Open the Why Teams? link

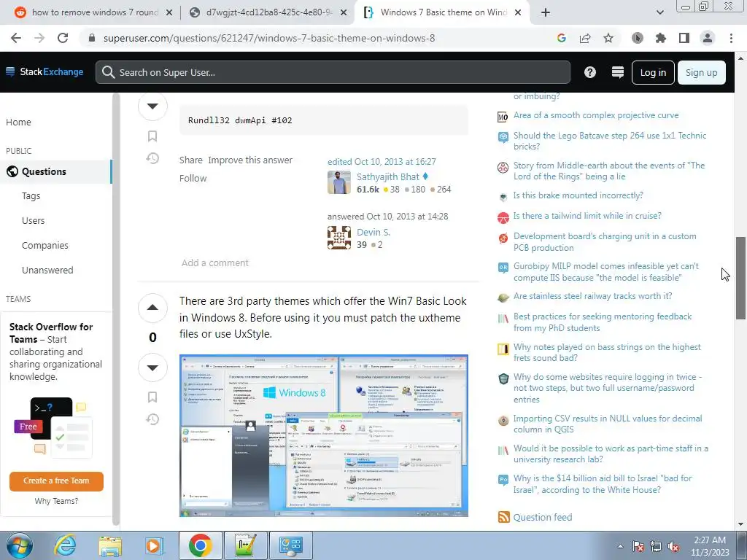(x=56, y=501)
